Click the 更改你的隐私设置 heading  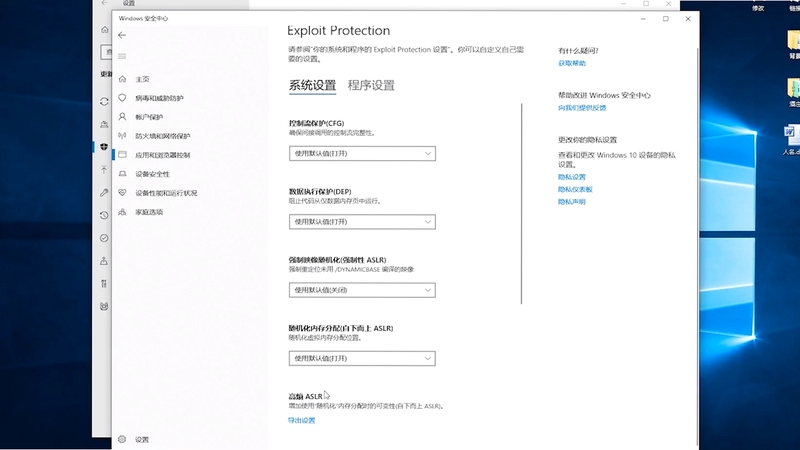pos(587,139)
